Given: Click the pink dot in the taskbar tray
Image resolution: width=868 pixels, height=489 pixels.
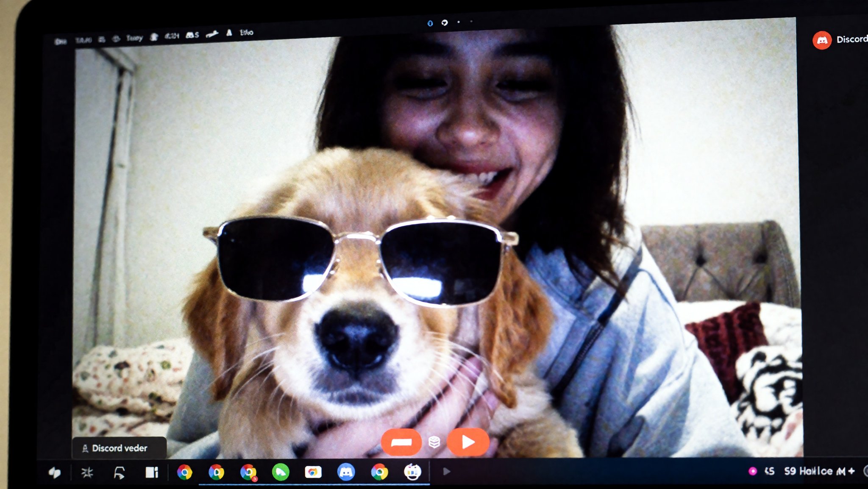Looking at the screenshot, I should 753,471.
